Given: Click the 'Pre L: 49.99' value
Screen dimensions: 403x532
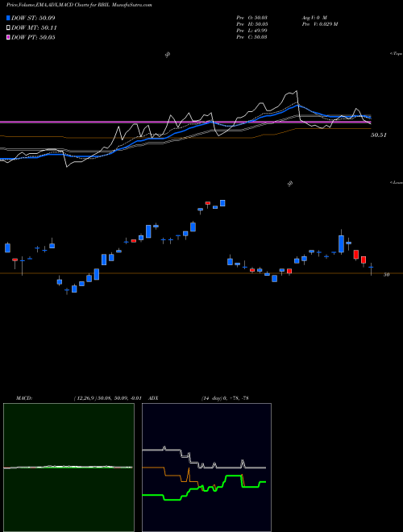Looking at the screenshot, I should pyautogui.click(x=251, y=31).
